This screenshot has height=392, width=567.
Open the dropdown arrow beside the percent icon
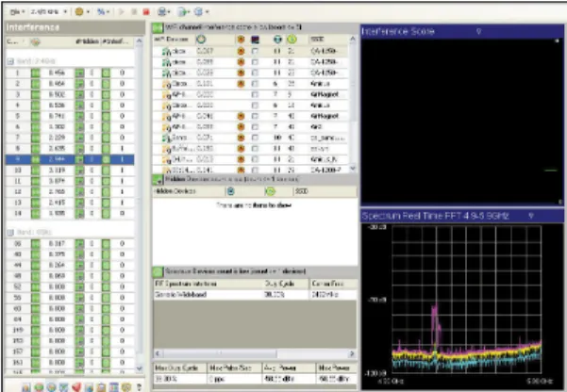point(108,12)
